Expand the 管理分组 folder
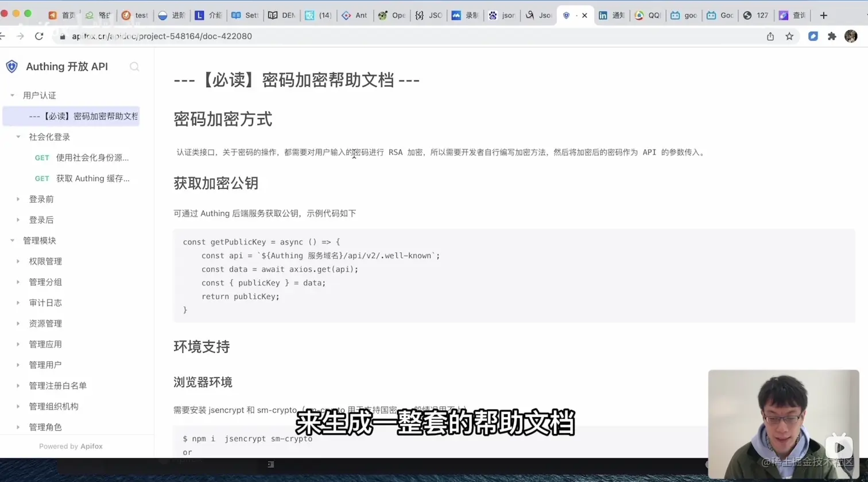 [x=18, y=282]
